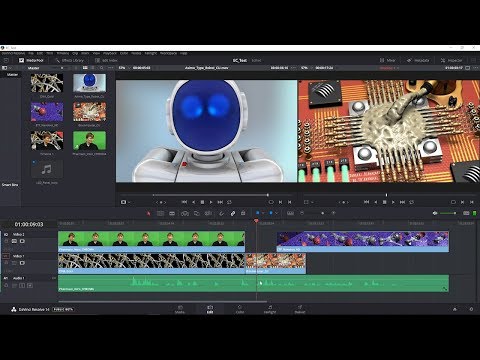Open the Inspector panel

pyautogui.click(x=451, y=60)
